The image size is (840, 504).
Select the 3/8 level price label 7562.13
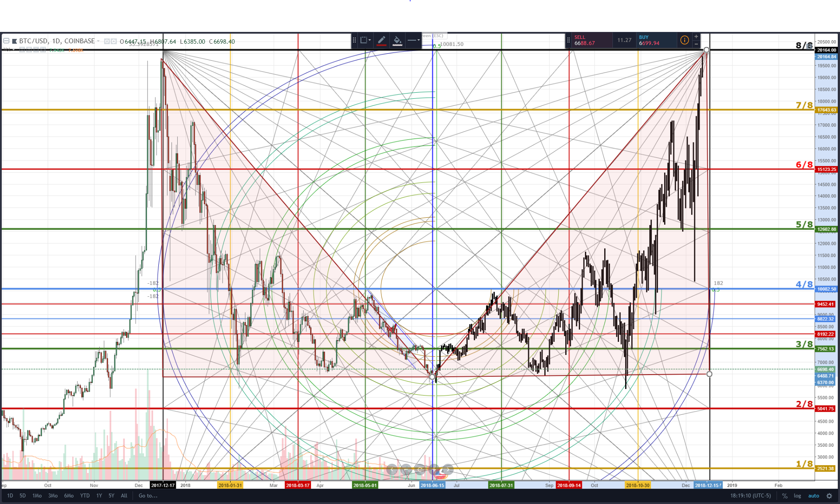(826, 349)
